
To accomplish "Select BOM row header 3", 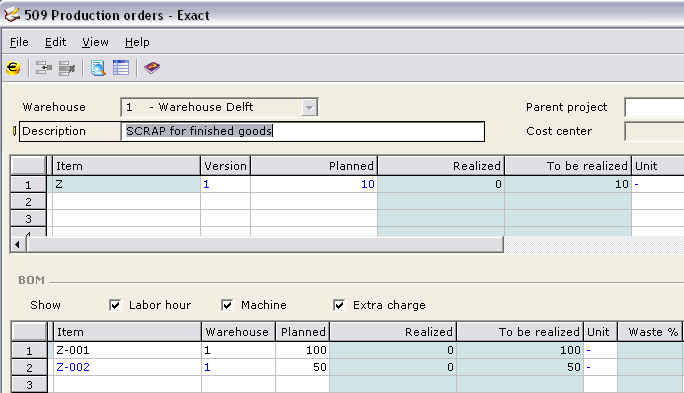I will point(29,385).
